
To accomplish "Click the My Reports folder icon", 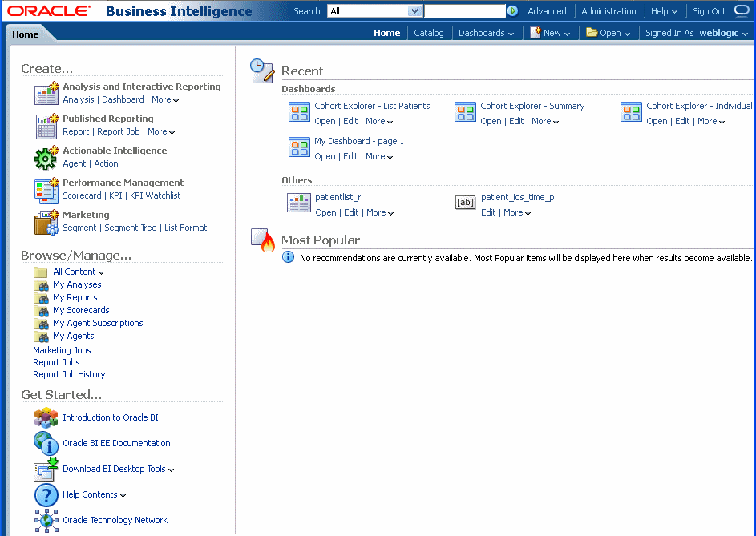I will (x=41, y=298).
